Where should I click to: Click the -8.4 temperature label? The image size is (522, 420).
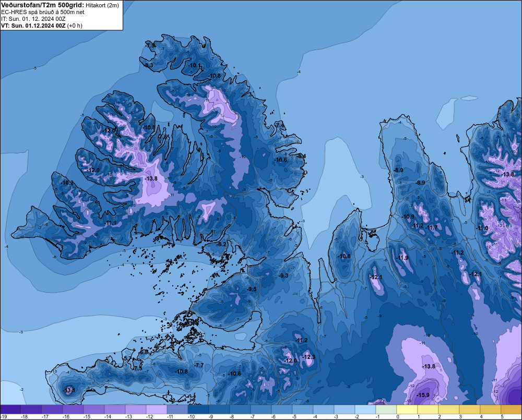click(x=301, y=156)
